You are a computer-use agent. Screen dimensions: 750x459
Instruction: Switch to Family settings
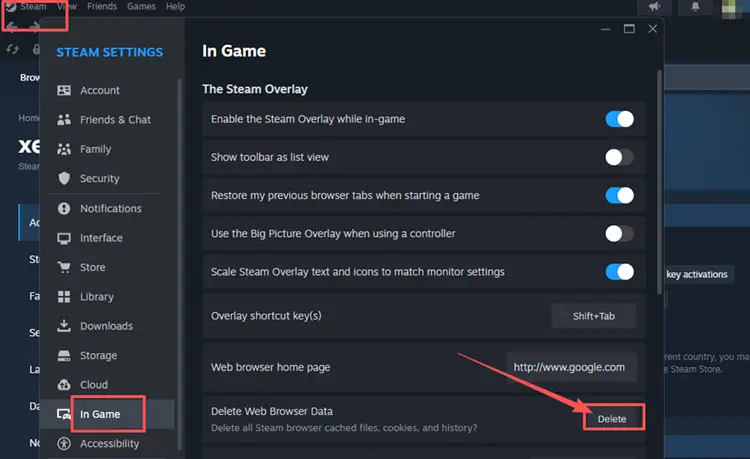pos(95,149)
